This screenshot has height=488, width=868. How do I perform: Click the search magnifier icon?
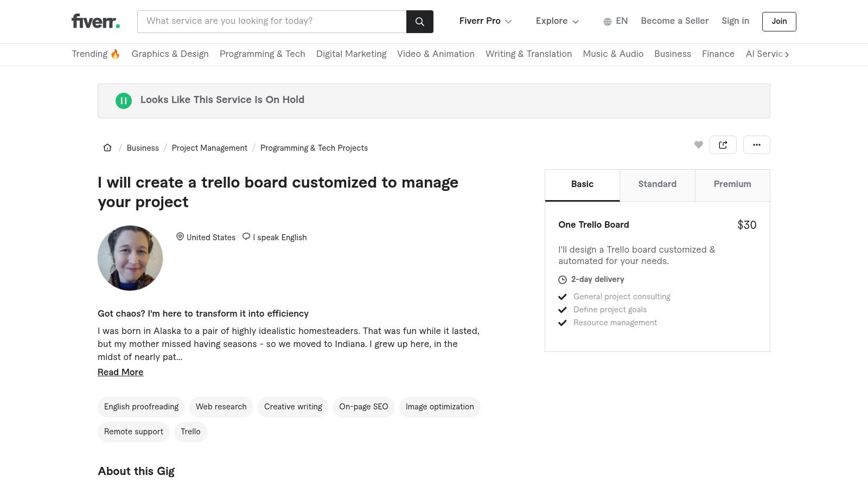pos(419,22)
